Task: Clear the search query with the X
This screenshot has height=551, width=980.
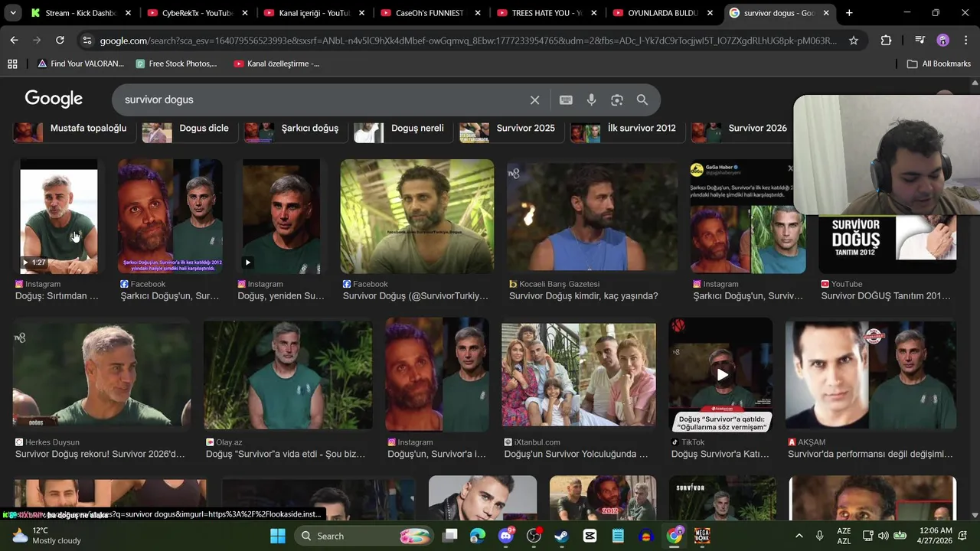Action: [535, 99]
